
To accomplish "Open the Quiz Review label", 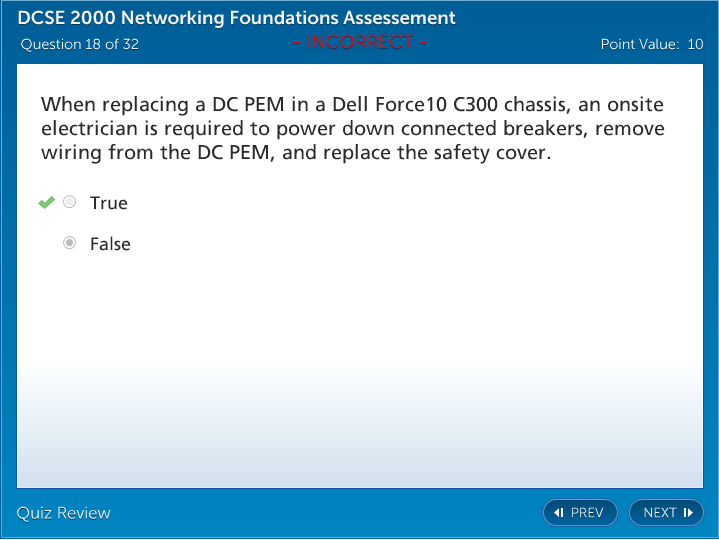I will (x=64, y=513).
